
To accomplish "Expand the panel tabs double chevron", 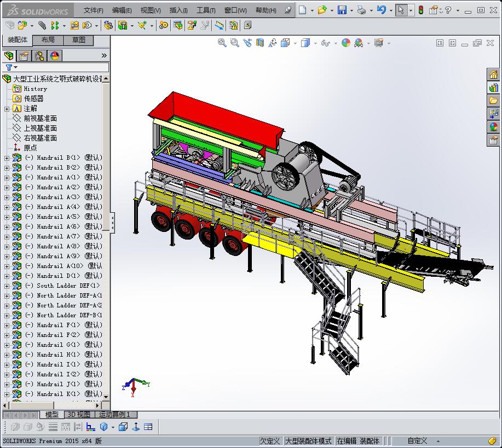I will [104, 56].
